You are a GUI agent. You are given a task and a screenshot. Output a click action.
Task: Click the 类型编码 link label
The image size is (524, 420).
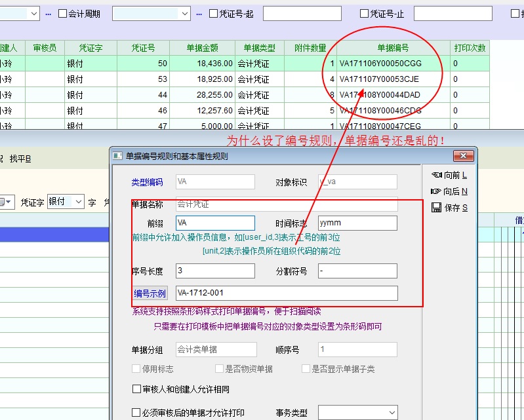[147, 182]
